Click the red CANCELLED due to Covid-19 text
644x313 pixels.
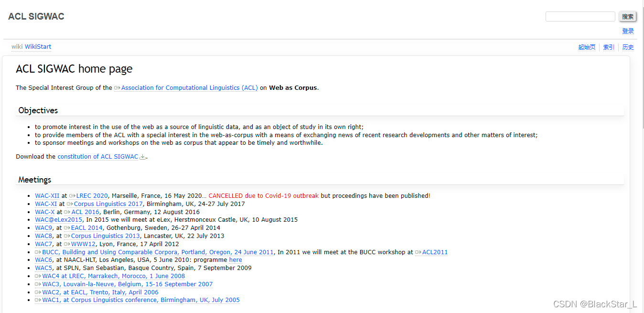[x=263, y=196]
